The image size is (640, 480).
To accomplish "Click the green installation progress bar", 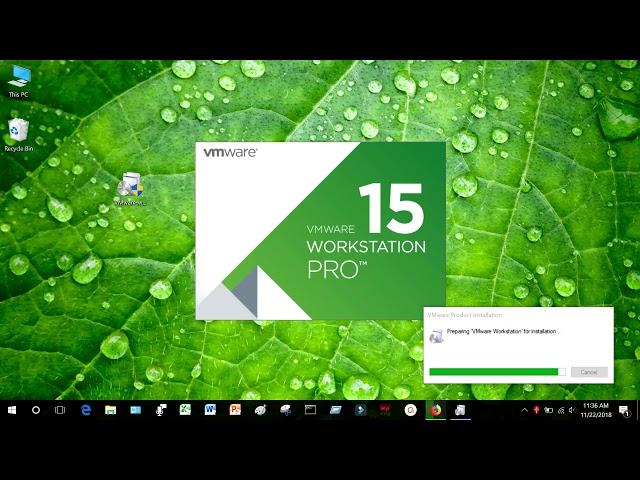I will (x=498, y=372).
